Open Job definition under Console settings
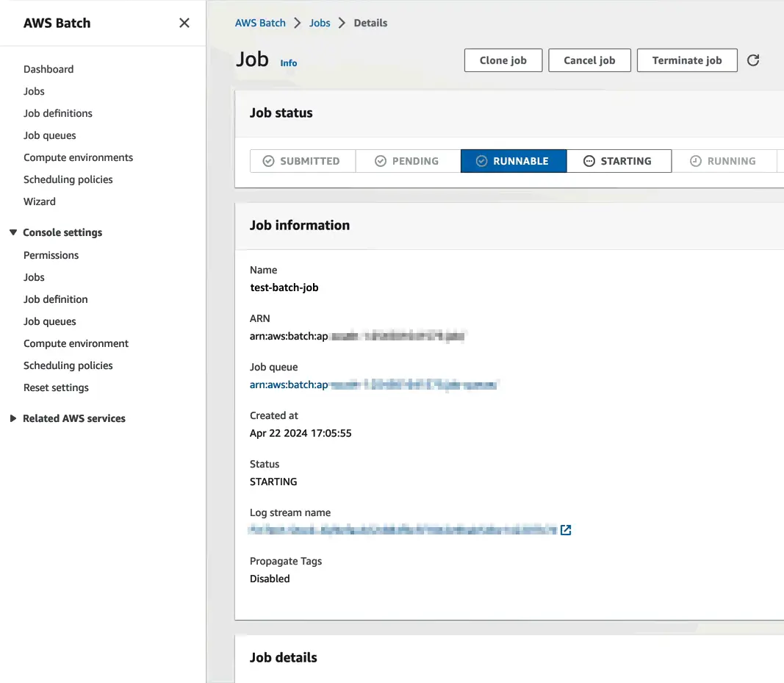This screenshot has width=784, height=683. (56, 299)
